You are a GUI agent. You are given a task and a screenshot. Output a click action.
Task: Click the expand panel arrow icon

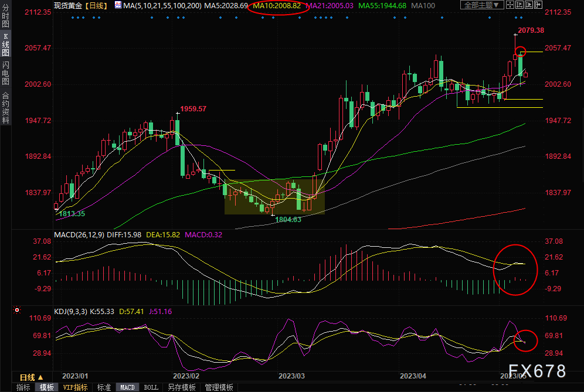point(538,5)
